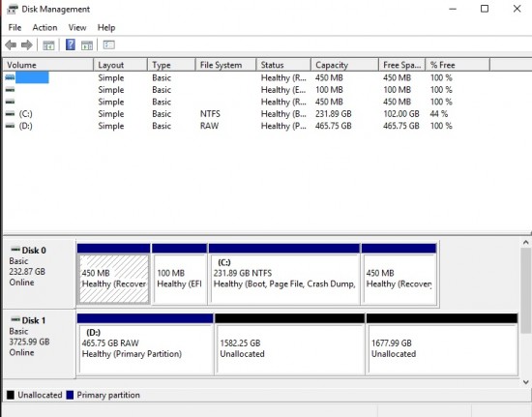Click the scroll up arrow in disk pane
Screen dimensions: 532x417
(x=526, y=243)
